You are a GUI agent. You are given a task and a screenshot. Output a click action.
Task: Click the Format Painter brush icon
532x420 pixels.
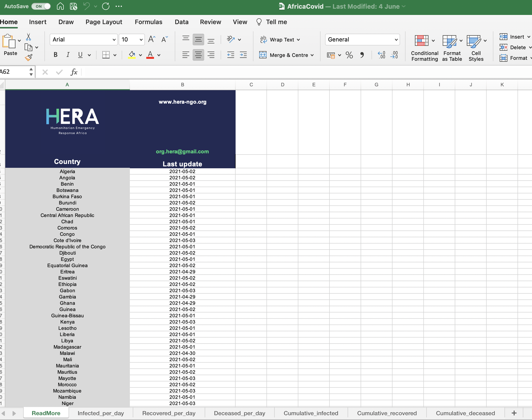tap(28, 58)
